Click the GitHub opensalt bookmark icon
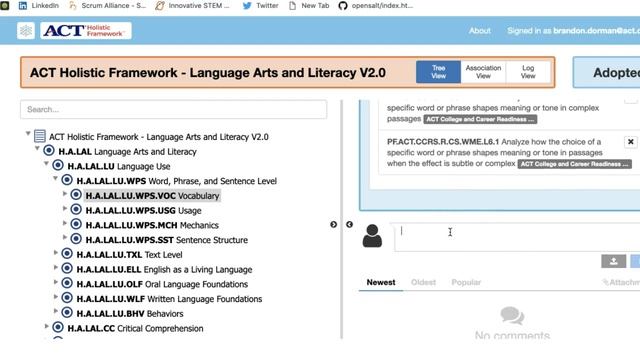Screen dimensions: 640x360 (x=343, y=5)
